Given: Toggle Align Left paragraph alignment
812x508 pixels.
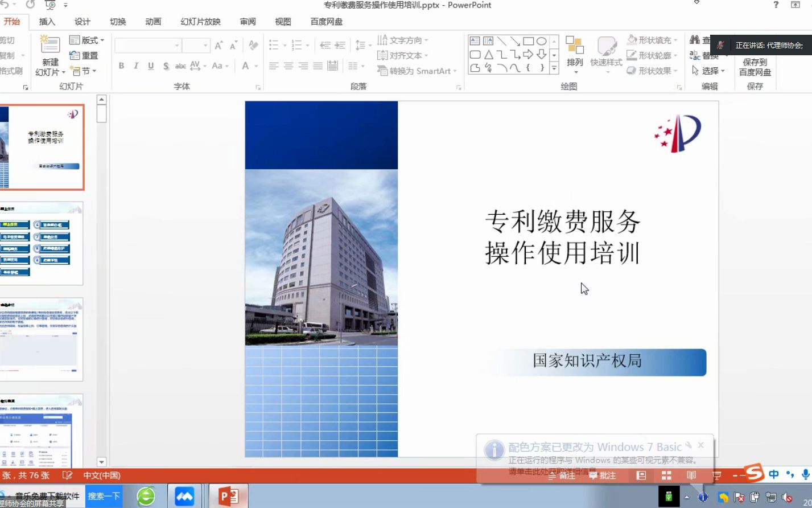Looking at the screenshot, I should 274,66.
